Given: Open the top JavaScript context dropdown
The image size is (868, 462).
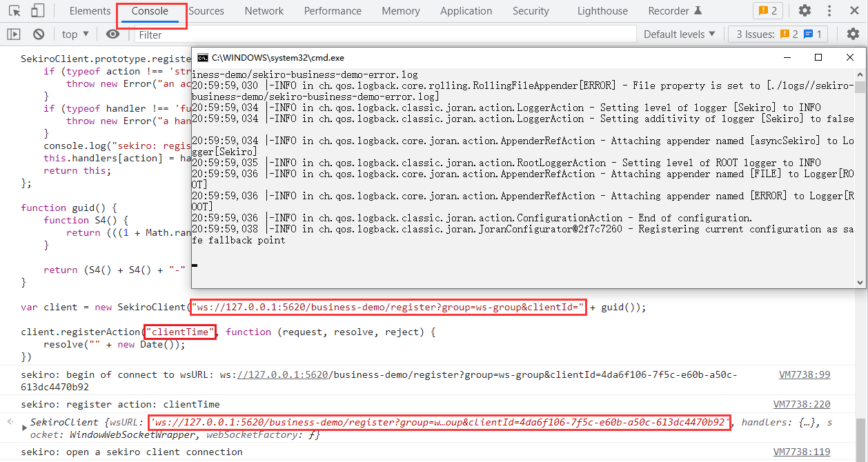Looking at the screenshot, I should click(75, 34).
